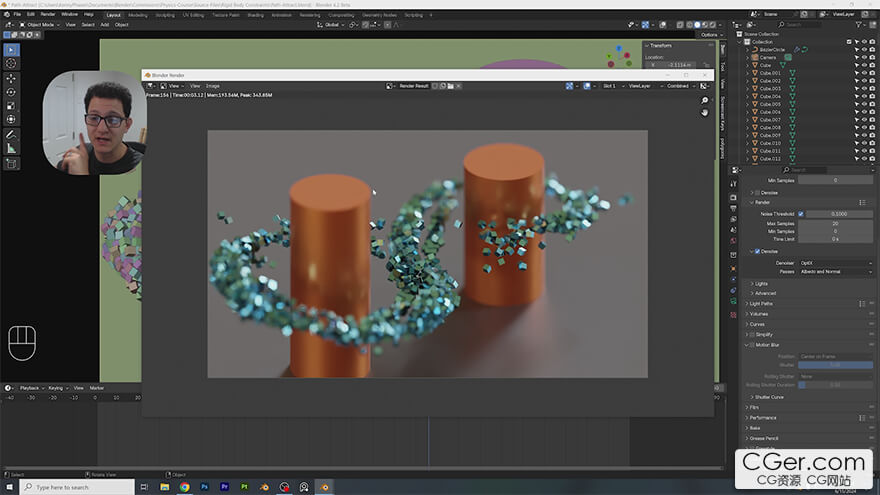Viewport: 880px width, 495px height.
Task: Select the Measure tool in the toolbar
Action: 11,148
